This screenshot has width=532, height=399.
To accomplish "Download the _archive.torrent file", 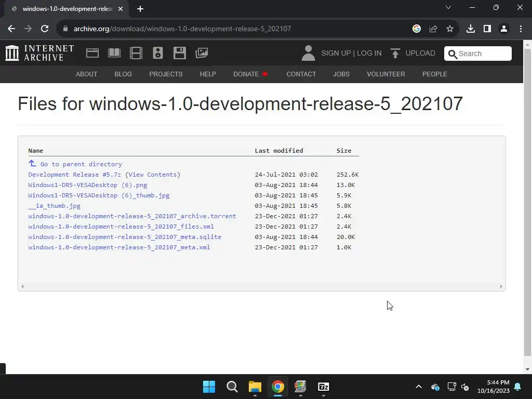I will (132, 216).
